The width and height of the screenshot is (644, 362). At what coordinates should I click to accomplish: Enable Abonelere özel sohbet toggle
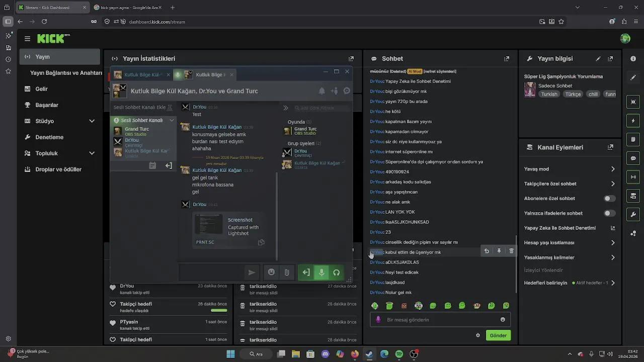(609, 199)
